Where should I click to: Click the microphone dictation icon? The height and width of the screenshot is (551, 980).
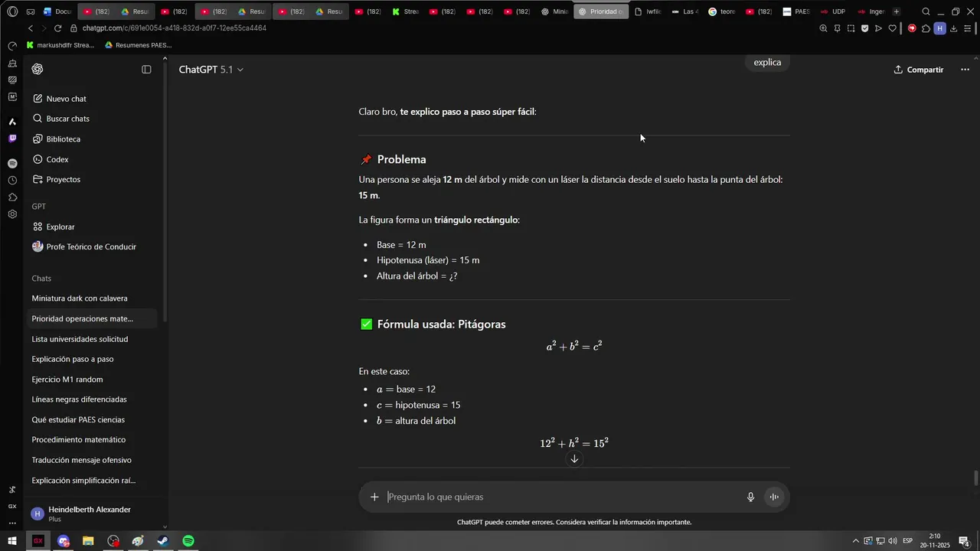click(x=751, y=497)
